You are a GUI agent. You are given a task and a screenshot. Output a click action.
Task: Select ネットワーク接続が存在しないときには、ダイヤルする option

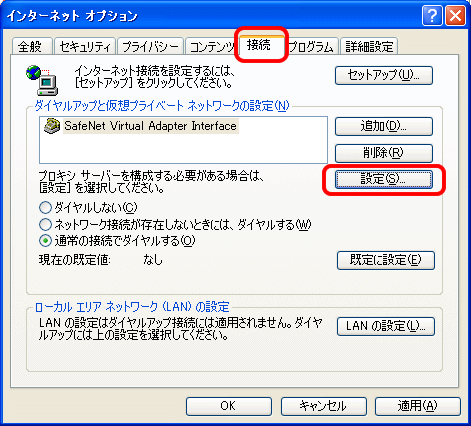coord(45,224)
